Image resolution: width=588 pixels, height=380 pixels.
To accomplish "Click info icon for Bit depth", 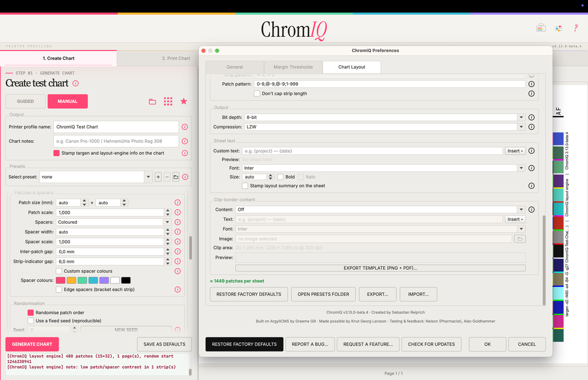I will point(531,118).
